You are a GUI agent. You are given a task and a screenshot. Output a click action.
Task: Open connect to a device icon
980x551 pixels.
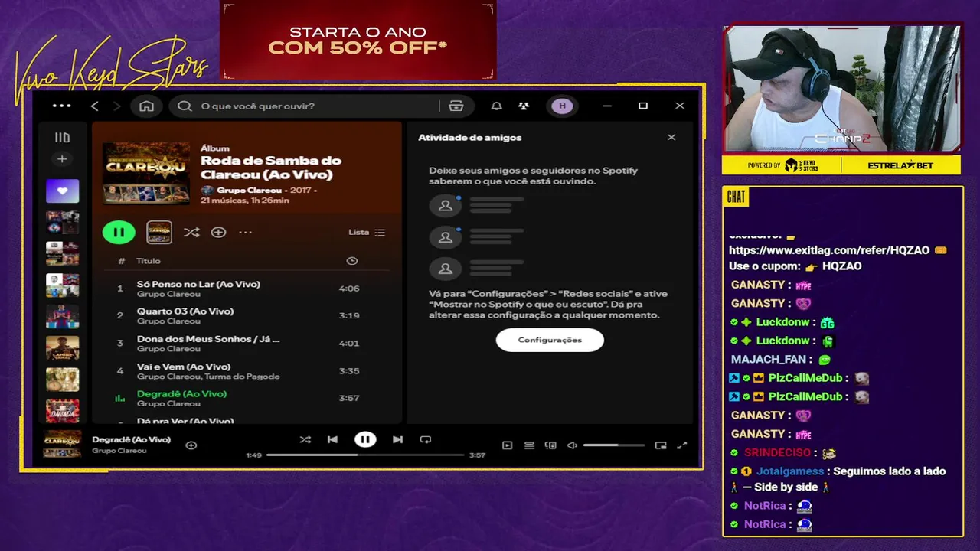(x=550, y=445)
